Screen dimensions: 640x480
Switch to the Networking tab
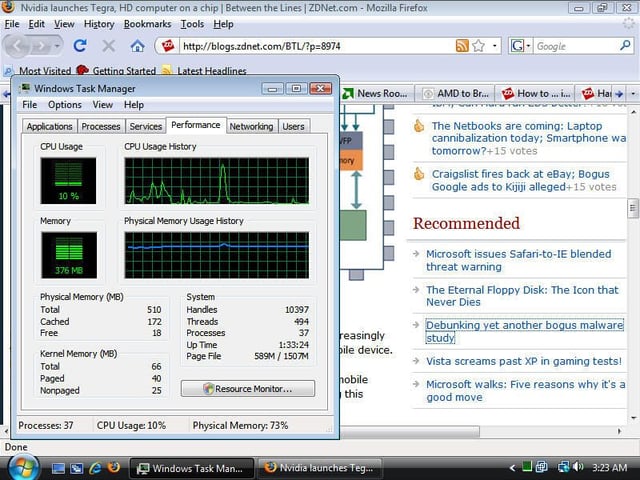click(x=251, y=127)
